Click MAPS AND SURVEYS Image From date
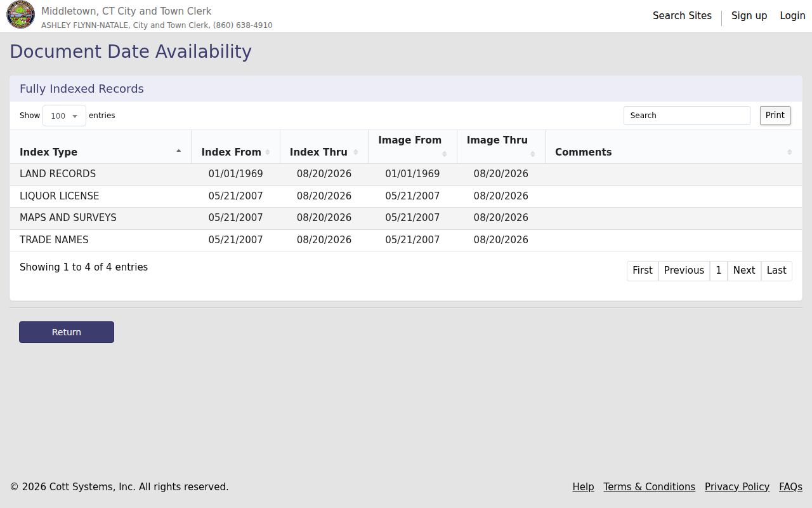The height and width of the screenshot is (508, 812). (412, 218)
